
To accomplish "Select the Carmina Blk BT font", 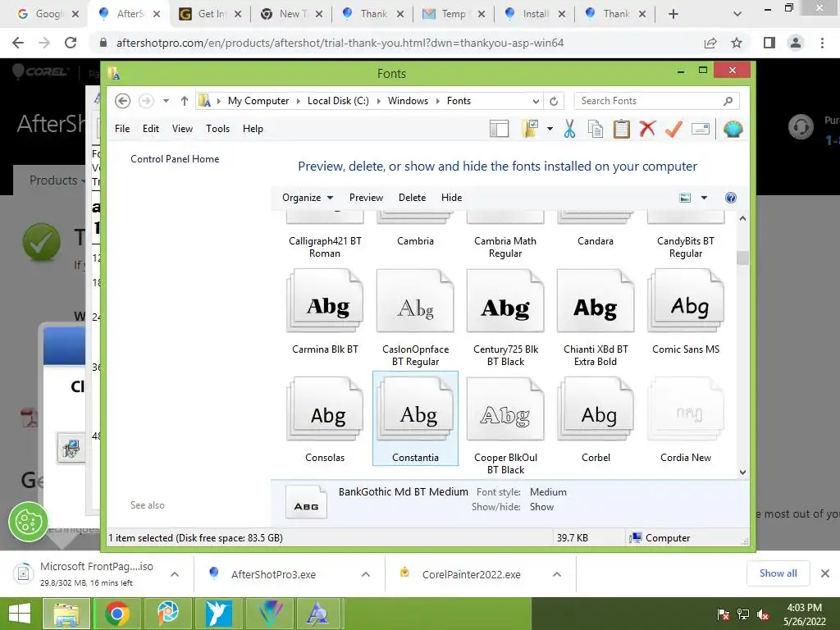I will tap(325, 312).
